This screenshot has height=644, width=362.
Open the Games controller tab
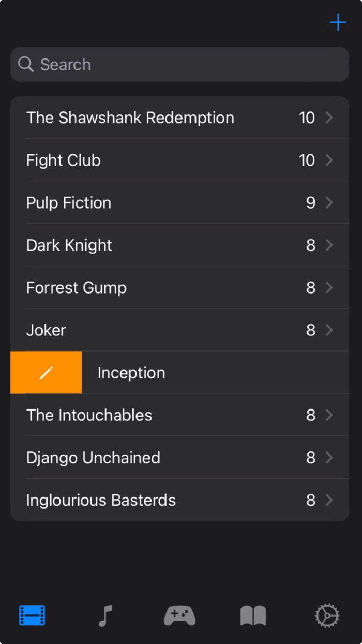tap(179, 616)
